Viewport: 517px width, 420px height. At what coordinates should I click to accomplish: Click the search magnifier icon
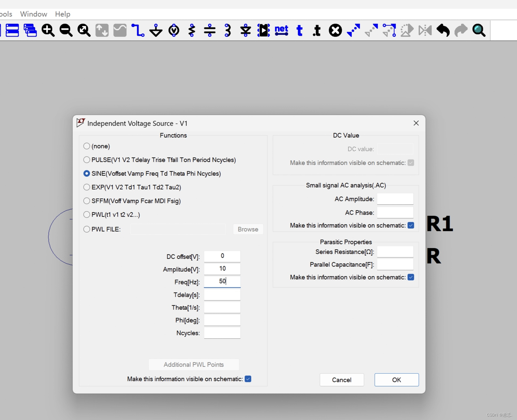pos(479,30)
